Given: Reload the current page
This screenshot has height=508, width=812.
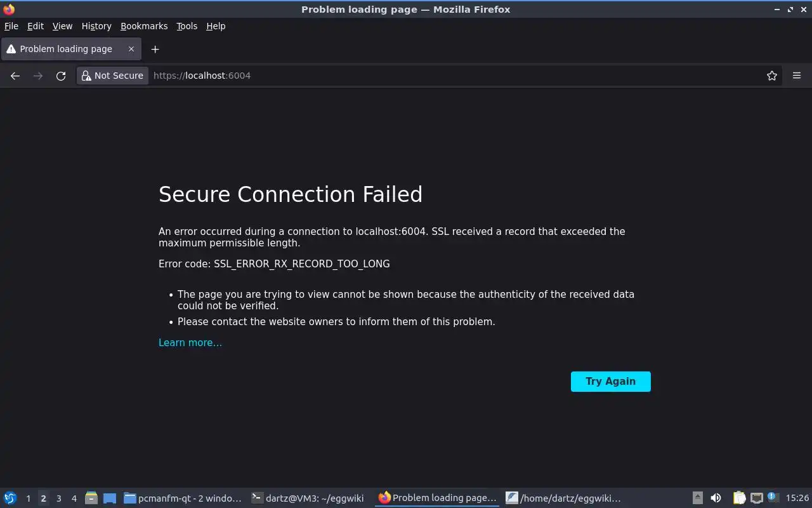Looking at the screenshot, I should pos(61,76).
